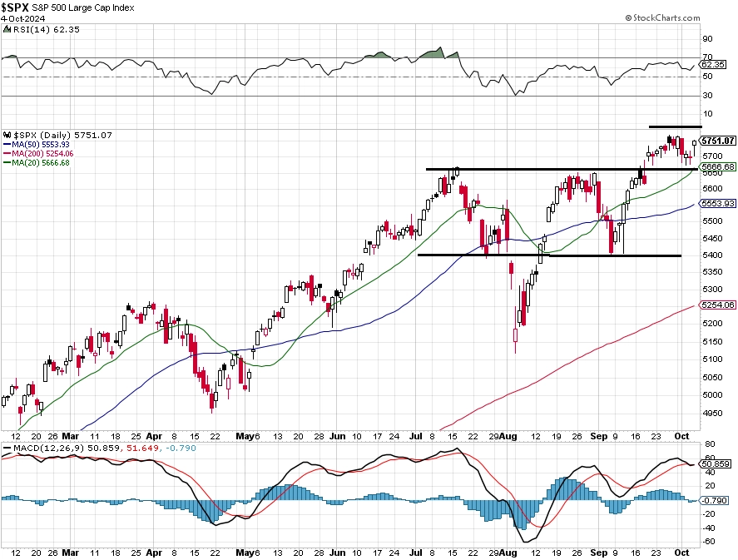Screen dimensions: 738x560
Task: Click the -40 level on MACD axis
Action: point(709,528)
